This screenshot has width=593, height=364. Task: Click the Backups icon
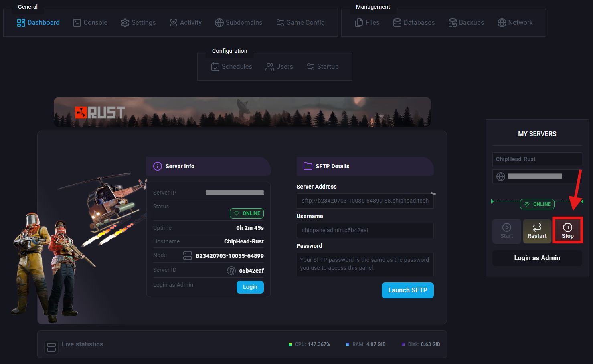pos(453,23)
